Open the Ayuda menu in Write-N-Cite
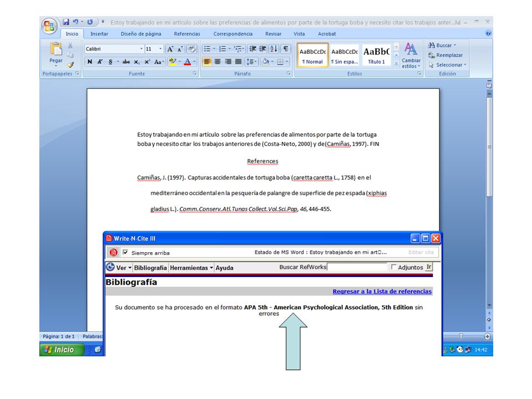 coord(224,268)
